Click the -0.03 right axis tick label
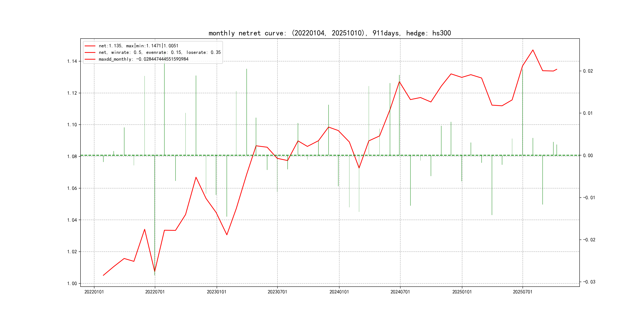 [x=589, y=282]
